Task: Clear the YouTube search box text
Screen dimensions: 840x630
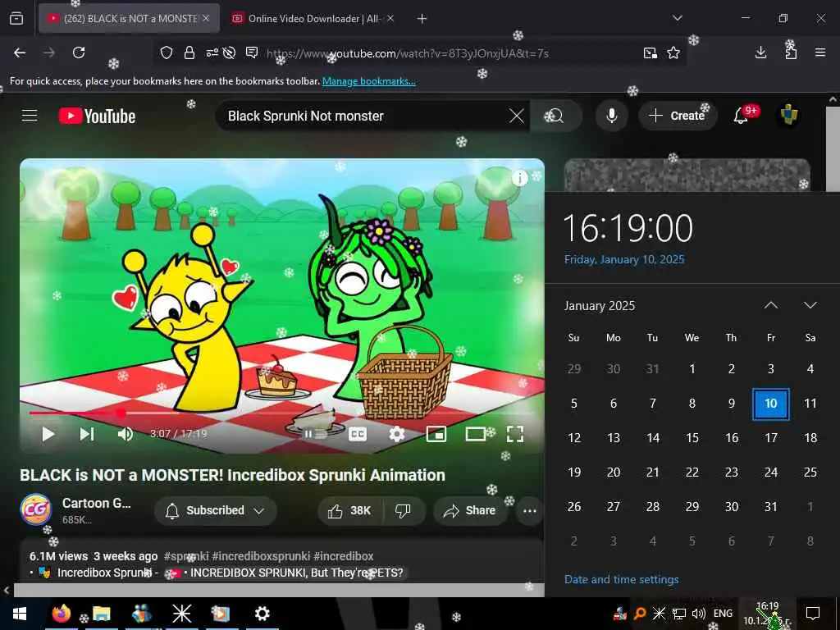Action: (x=517, y=116)
